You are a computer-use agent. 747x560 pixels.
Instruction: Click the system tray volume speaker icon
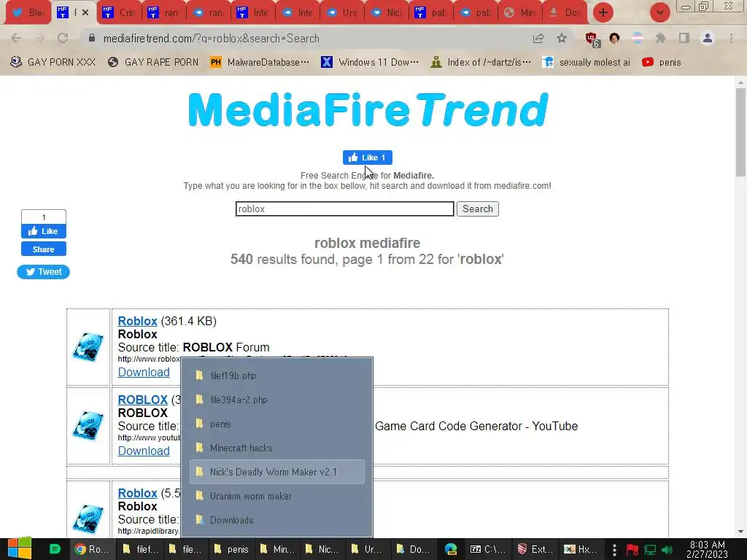[667, 550]
